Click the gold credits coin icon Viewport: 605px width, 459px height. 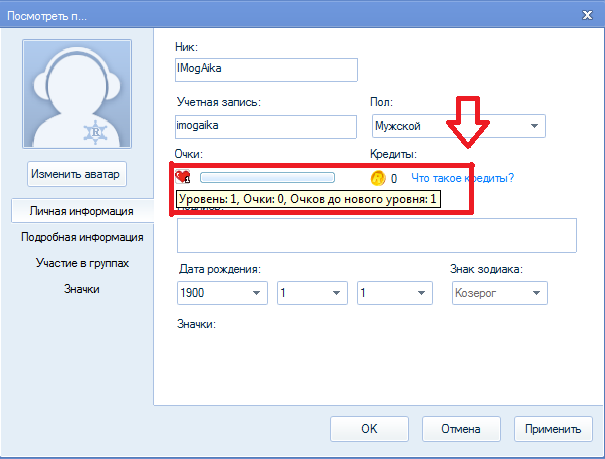click(378, 178)
